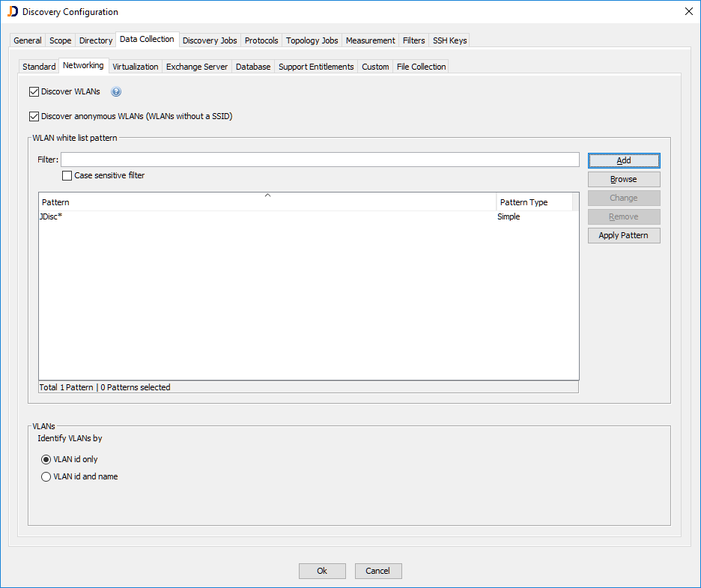Viewport: 701px width, 588px height.
Task: Open the WLAN discovery help icon
Action: pos(116,91)
